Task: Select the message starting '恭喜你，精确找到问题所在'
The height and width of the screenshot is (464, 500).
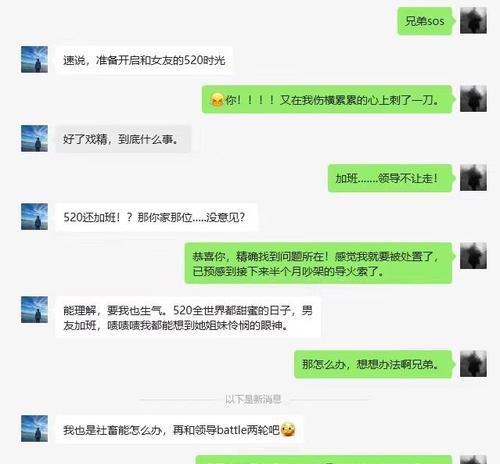Action: pos(318,263)
